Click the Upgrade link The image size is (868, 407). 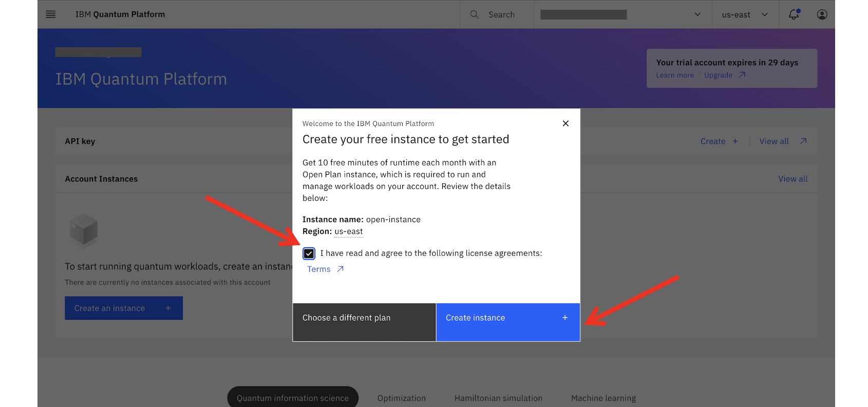(x=718, y=75)
